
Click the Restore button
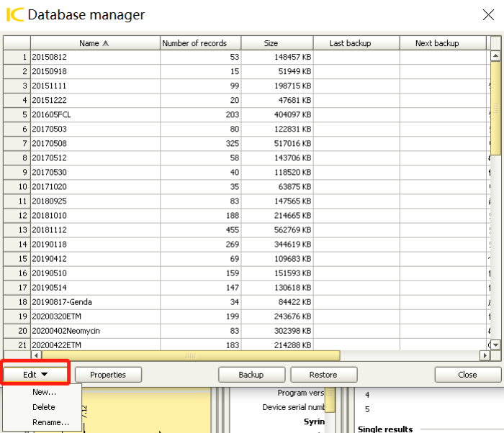pyautogui.click(x=324, y=375)
